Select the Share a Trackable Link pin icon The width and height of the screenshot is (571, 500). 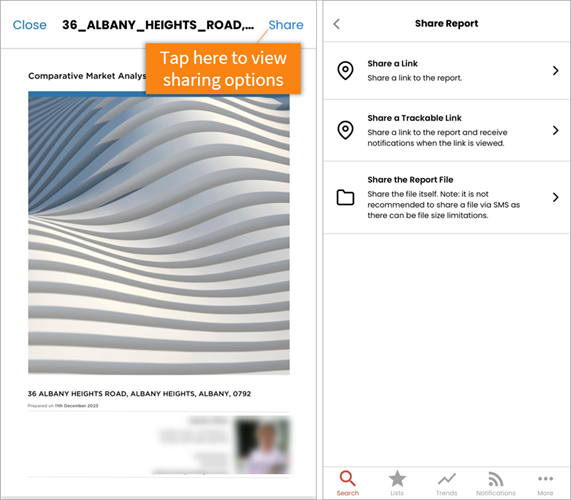pyautogui.click(x=346, y=130)
